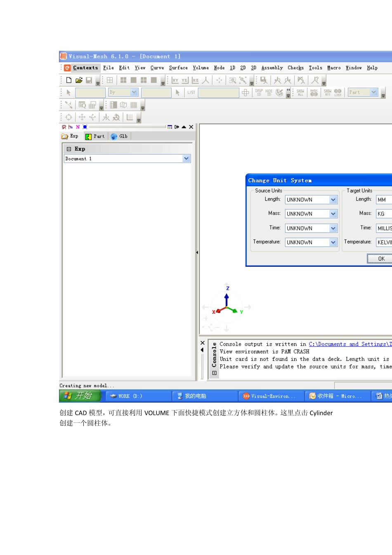Open the Source Temperature unit dropdown
Viewport: 392px width, 555px height.
click(333, 242)
